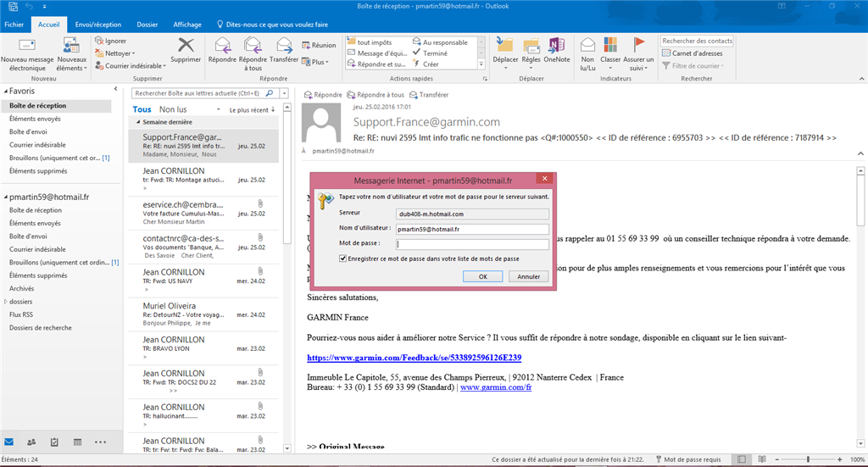Switch to Reading view in status bar
The height and width of the screenshot is (467, 868).
click(762, 459)
